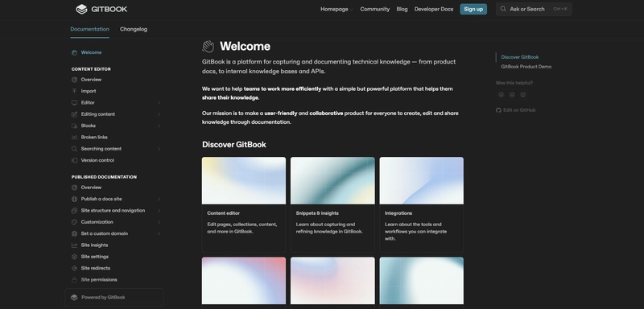This screenshot has height=309, width=644.
Task: Click the Blocks icon in sidebar
Action: pos(74,126)
